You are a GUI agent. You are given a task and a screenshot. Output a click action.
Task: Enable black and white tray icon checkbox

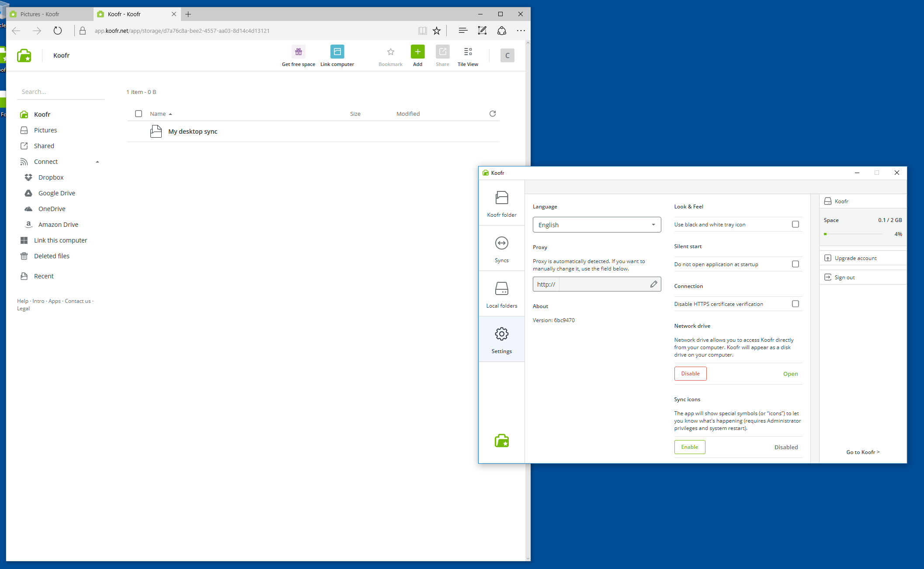(795, 224)
